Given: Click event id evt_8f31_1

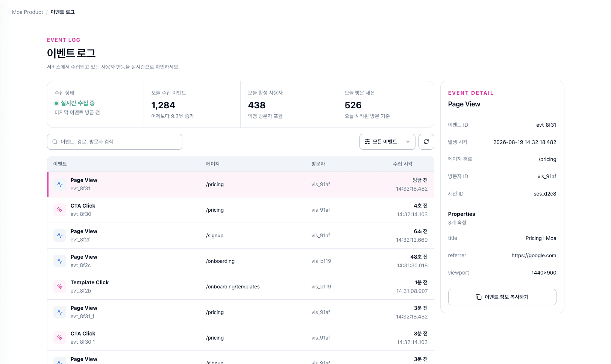Looking at the screenshot, I should coord(82,316).
